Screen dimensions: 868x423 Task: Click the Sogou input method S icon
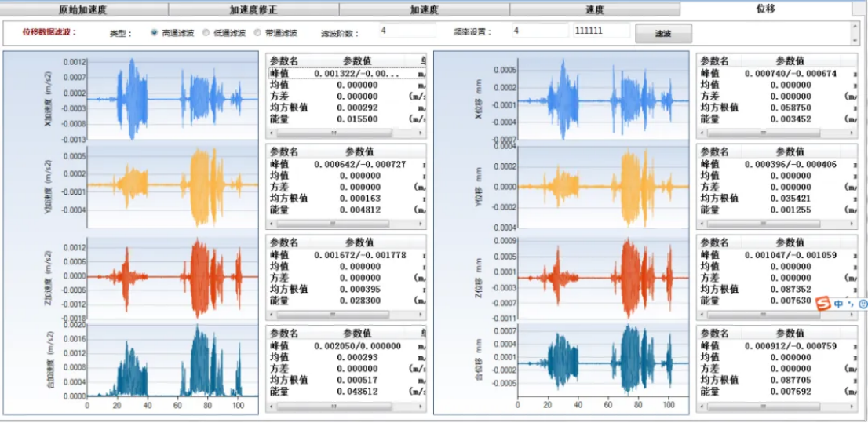pos(822,303)
